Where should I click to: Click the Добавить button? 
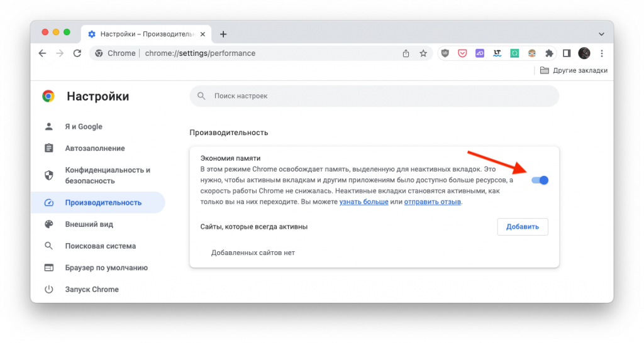click(523, 227)
